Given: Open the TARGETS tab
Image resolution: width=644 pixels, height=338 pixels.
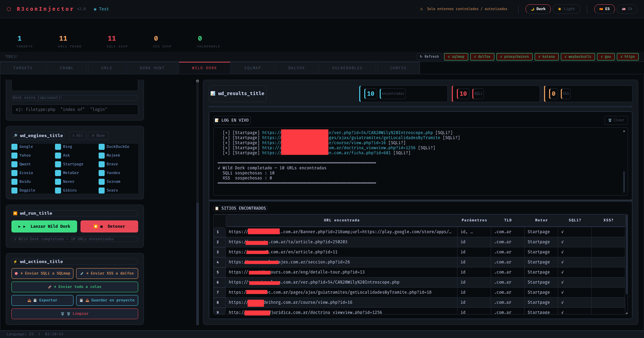Looking at the screenshot, I should pyautogui.click(x=23, y=68).
